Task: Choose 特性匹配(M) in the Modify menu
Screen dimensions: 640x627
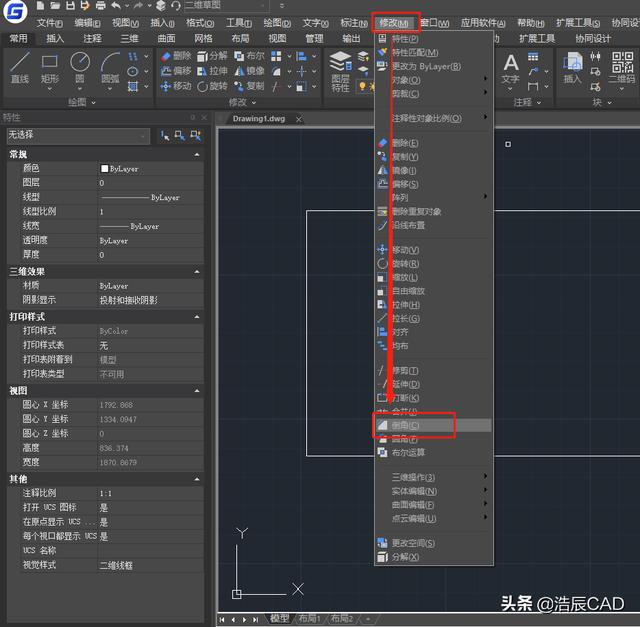Action: (433, 53)
